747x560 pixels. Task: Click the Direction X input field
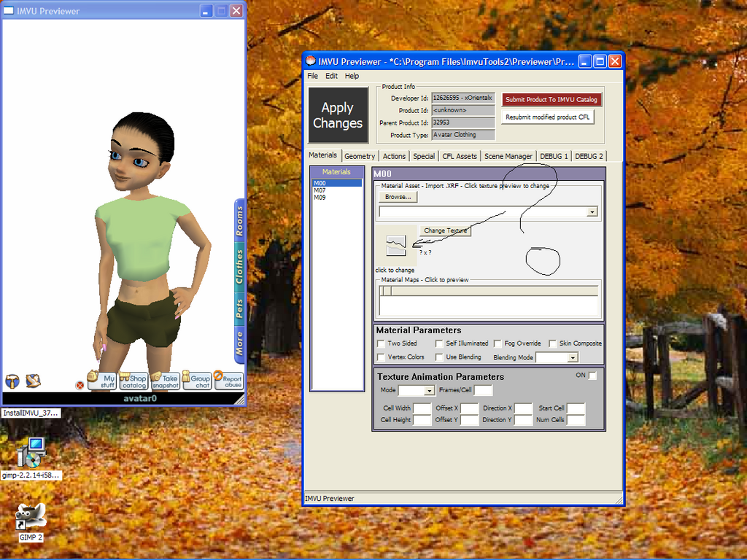pyautogui.click(x=524, y=408)
